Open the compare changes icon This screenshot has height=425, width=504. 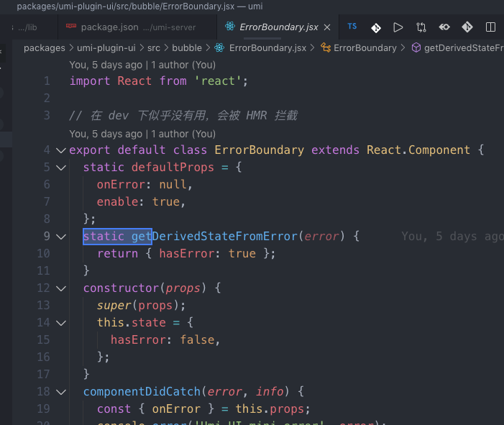[421, 27]
